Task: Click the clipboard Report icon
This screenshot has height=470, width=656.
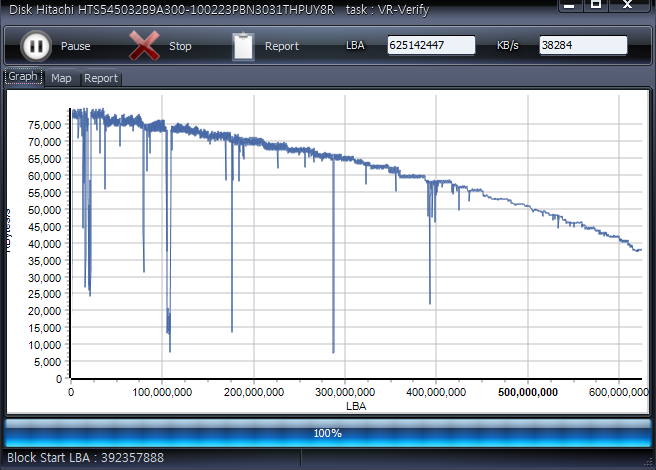Action: click(x=243, y=46)
